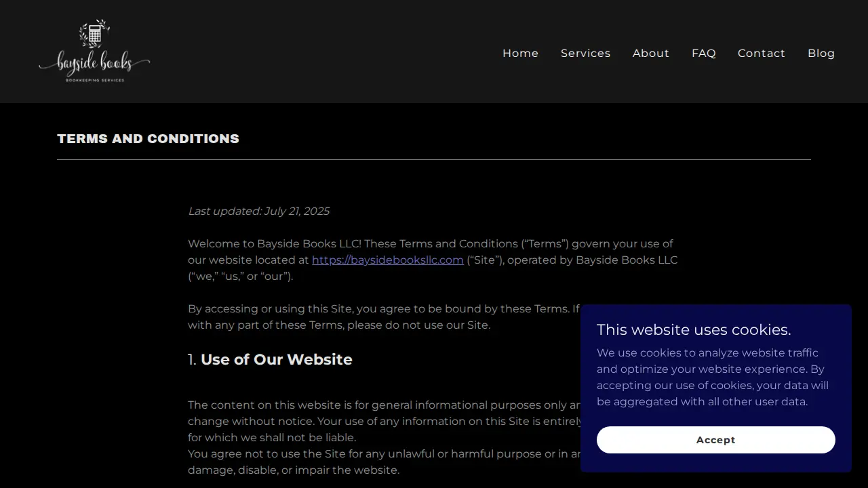
Task: Click the 'You agree not to use the Site' sentence
Action: tap(384, 462)
